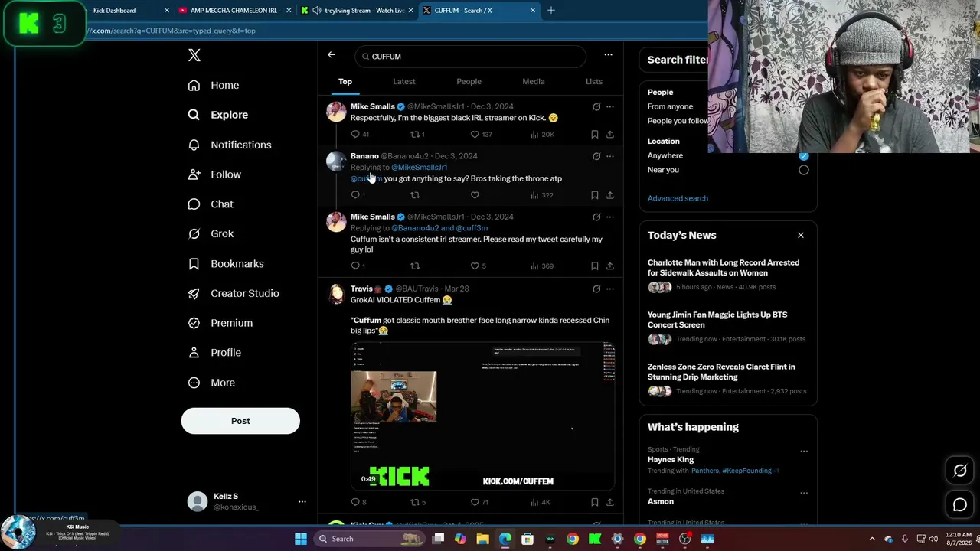Open more options on Travis's post
This screenshot has width=980, height=551.
coord(610,289)
